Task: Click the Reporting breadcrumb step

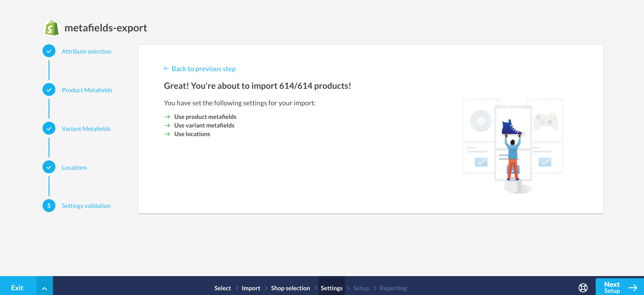Action: pos(393,288)
